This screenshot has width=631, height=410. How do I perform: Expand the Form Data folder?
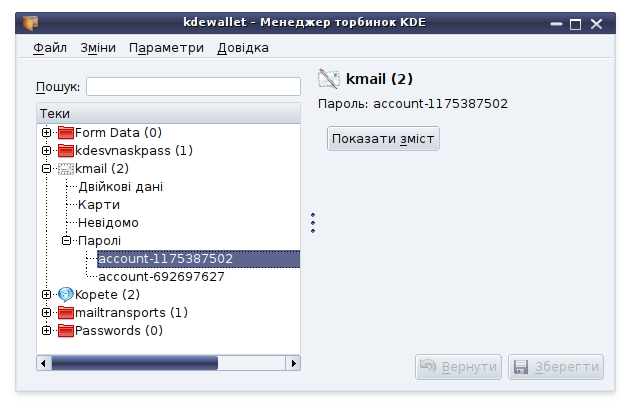pos(46,133)
